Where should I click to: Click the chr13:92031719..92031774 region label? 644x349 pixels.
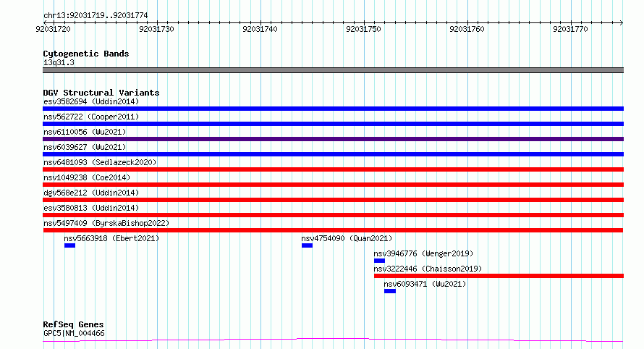pyautogui.click(x=96, y=15)
